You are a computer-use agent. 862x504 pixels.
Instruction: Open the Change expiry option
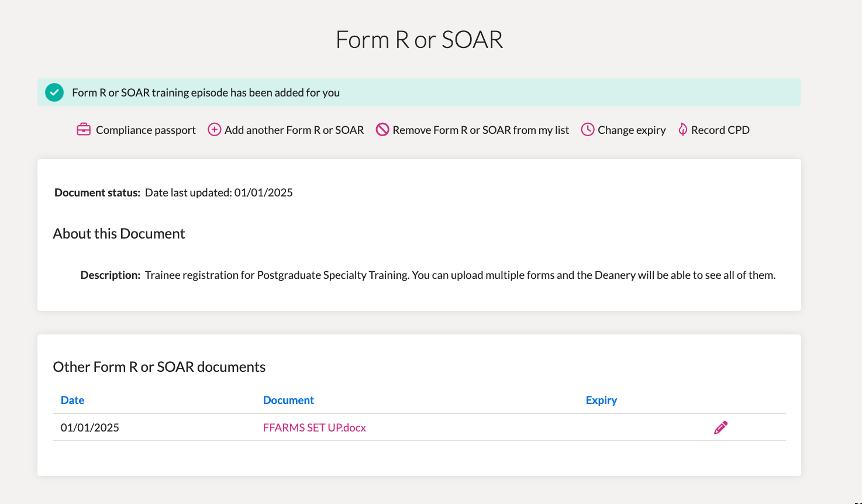(632, 130)
